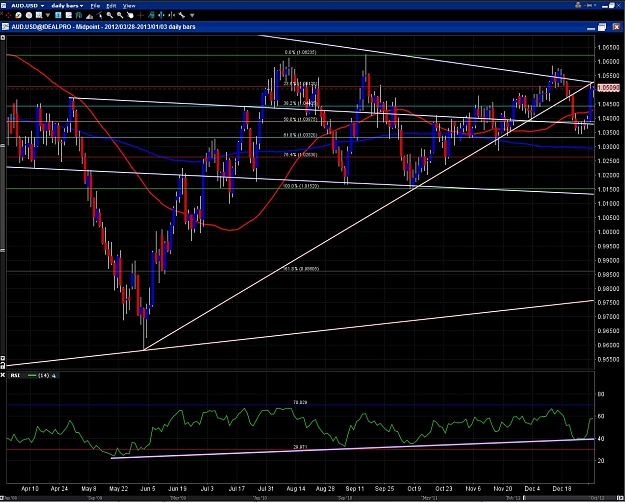625x503 pixels.
Task: Click the Aug 14 date label
Action: coord(296,488)
